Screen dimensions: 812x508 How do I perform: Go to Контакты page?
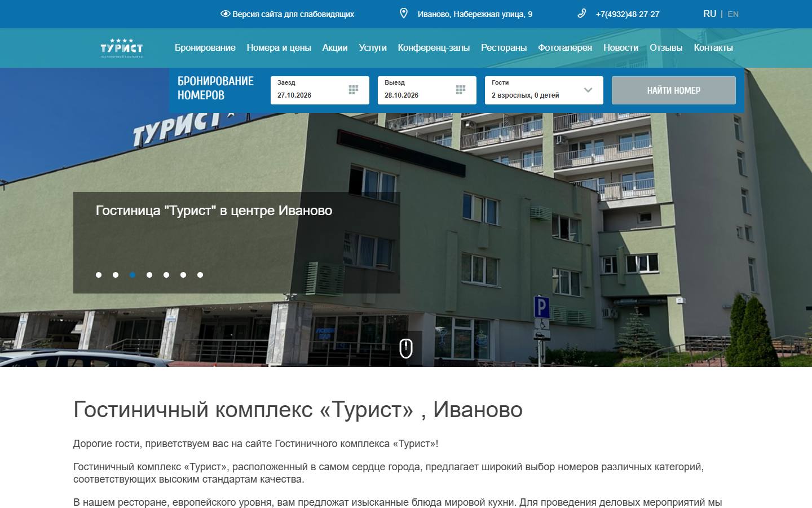click(x=713, y=48)
